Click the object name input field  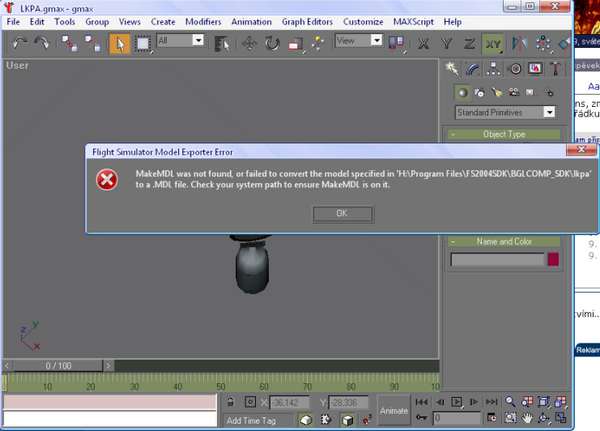[496, 259]
